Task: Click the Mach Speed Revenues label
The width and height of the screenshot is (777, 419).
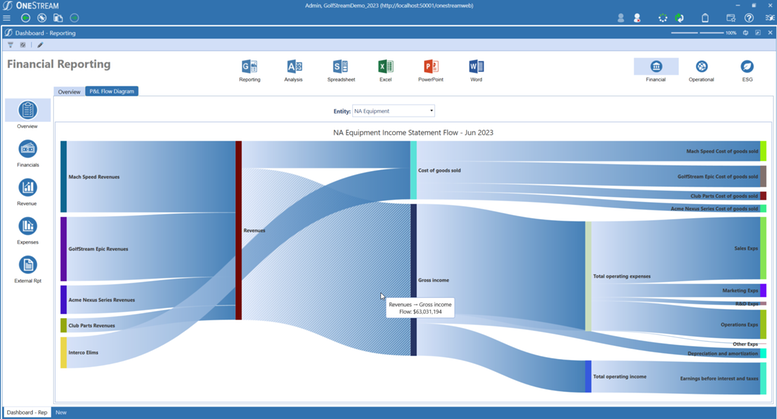Action: pos(94,177)
